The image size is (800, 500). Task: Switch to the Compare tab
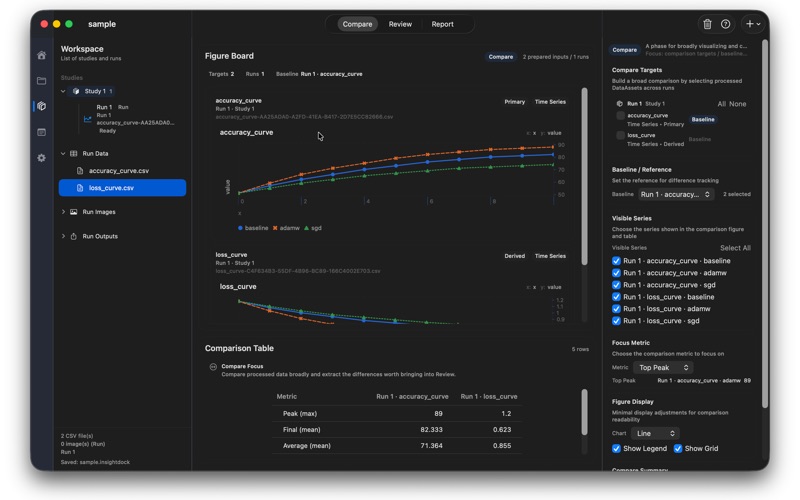357,24
